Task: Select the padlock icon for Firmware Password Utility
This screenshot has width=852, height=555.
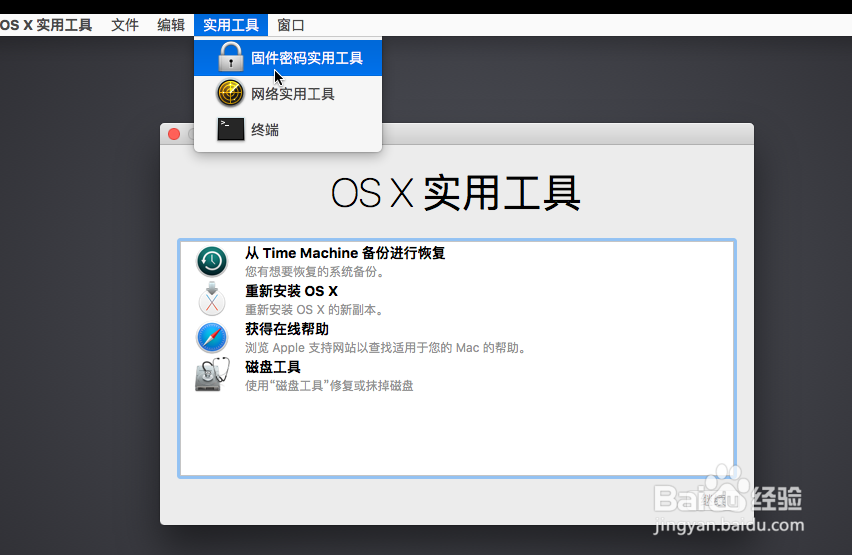Action: tap(230, 57)
